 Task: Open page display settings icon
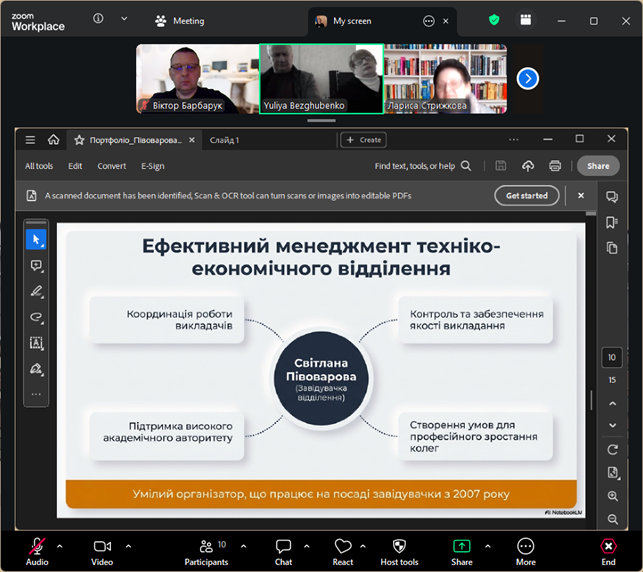pos(613,473)
